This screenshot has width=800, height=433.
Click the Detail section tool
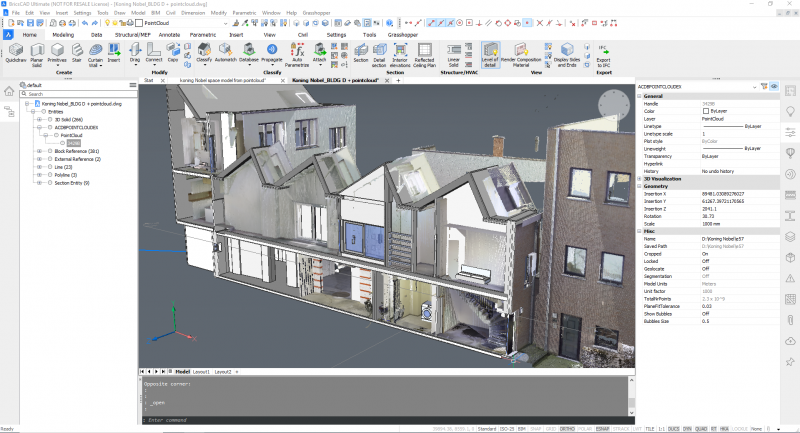click(379, 55)
